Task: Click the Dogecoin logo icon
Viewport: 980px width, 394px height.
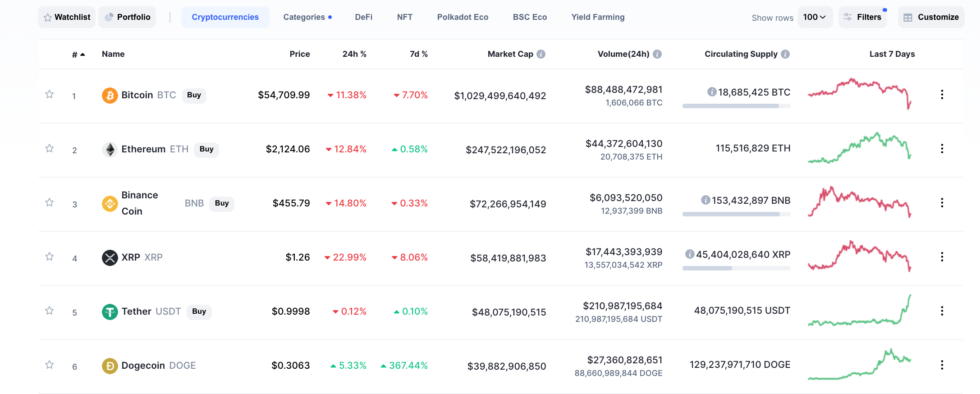Action: click(x=110, y=366)
